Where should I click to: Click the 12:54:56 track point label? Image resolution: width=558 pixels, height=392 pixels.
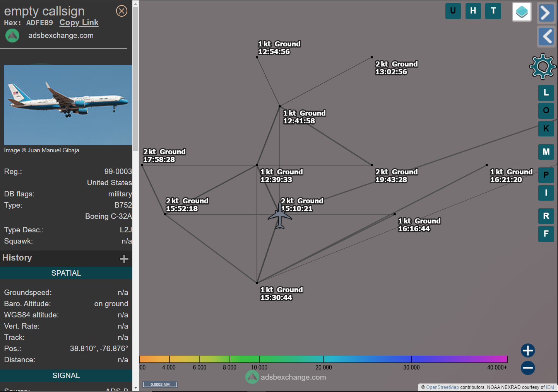[279, 48]
